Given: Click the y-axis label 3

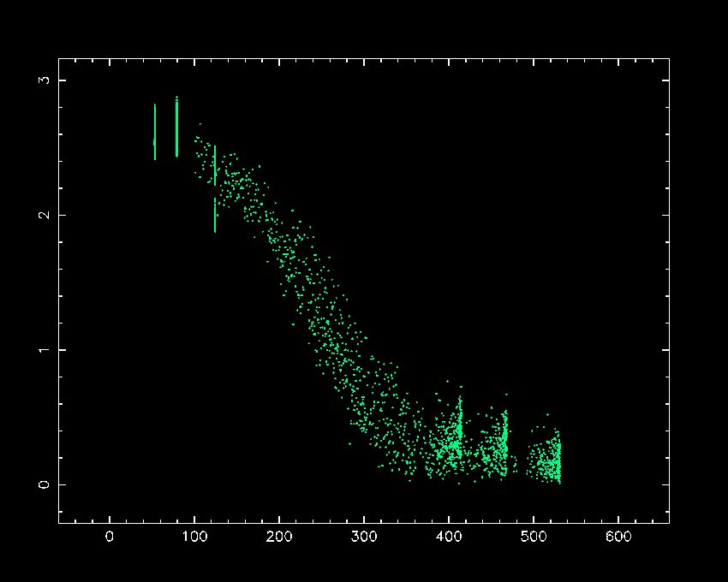Looking at the screenshot, I should 44,80.
